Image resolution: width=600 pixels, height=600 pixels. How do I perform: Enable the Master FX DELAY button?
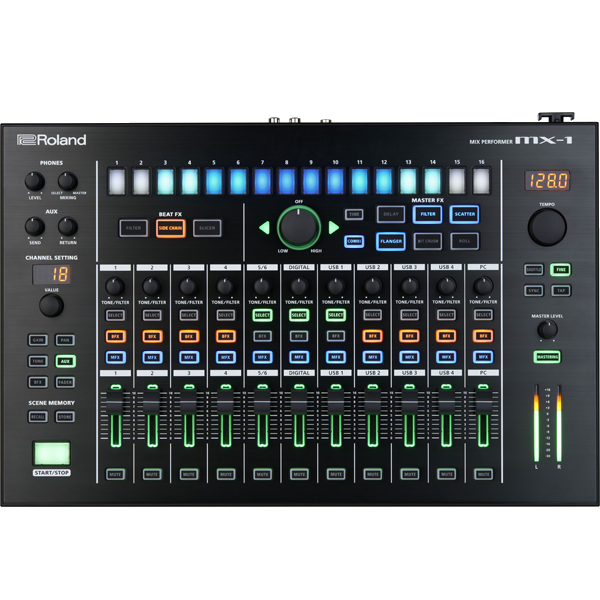[x=391, y=214]
